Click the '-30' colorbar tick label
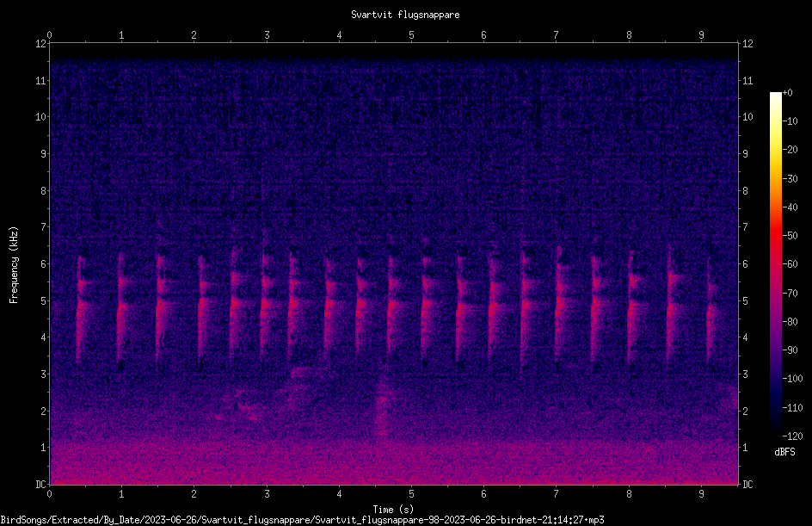 tap(790, 179)
